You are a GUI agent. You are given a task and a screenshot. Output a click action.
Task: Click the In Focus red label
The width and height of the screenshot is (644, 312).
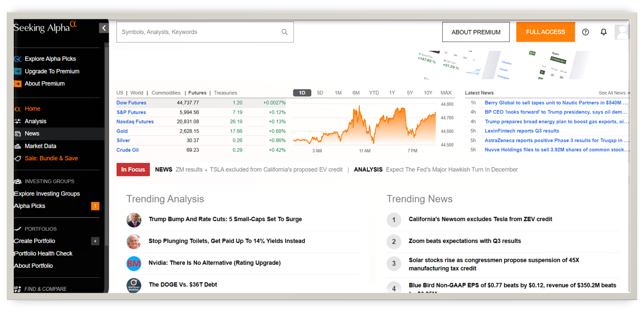[x=133, y=170]
